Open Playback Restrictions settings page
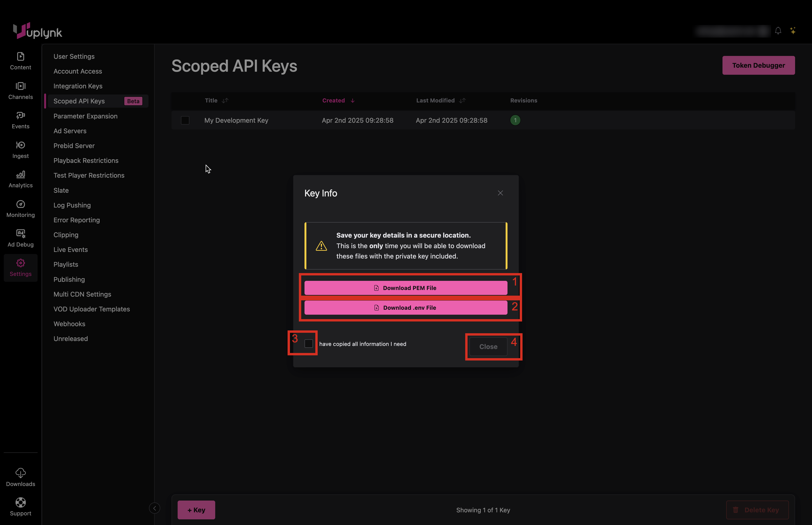 [86, 161]
